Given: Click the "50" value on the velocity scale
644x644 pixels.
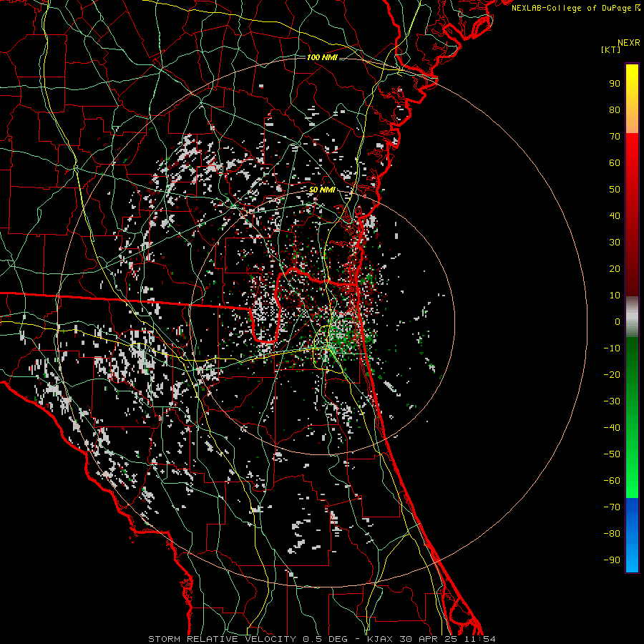Looking at the screenshot, I should point(615,190).
